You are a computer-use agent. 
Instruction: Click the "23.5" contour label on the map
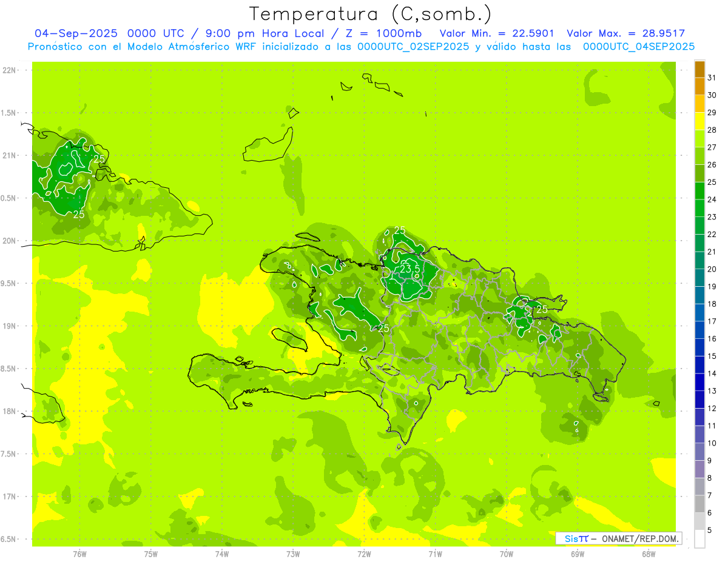[410, 269]
